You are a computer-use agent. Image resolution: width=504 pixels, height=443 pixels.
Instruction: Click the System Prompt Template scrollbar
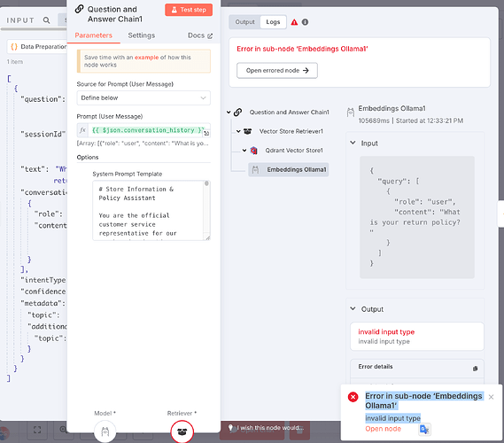[x=206, y=210]
